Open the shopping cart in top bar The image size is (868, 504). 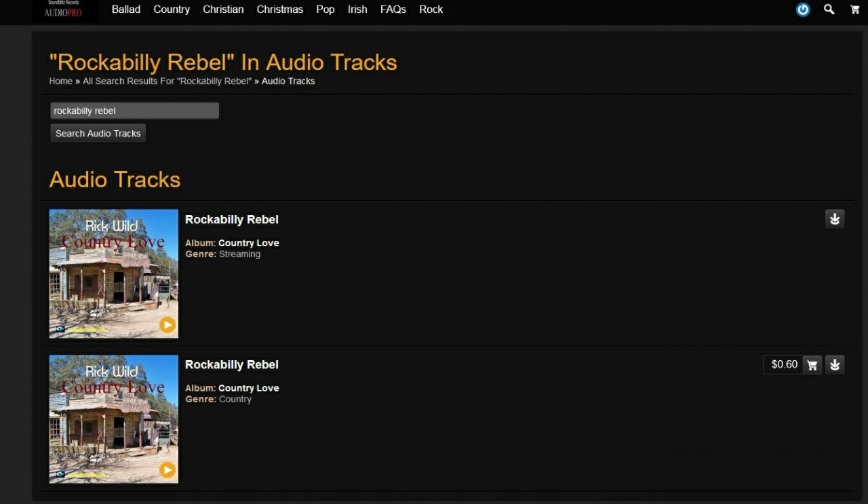pyautogui.click(x=854, y=9)
